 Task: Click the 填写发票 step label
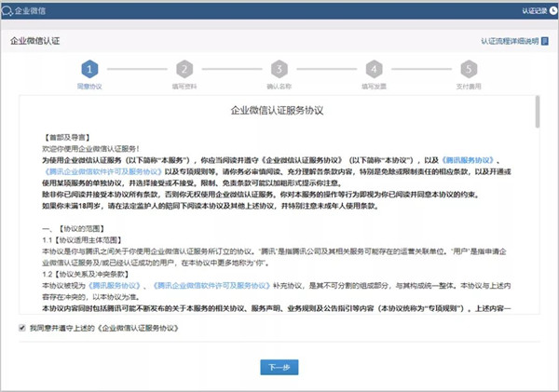point(374,87)
